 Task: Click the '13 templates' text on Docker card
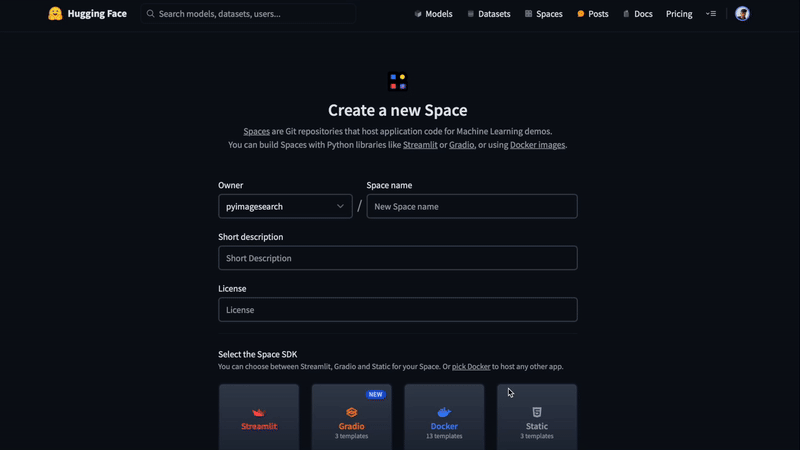click(444, 436)
